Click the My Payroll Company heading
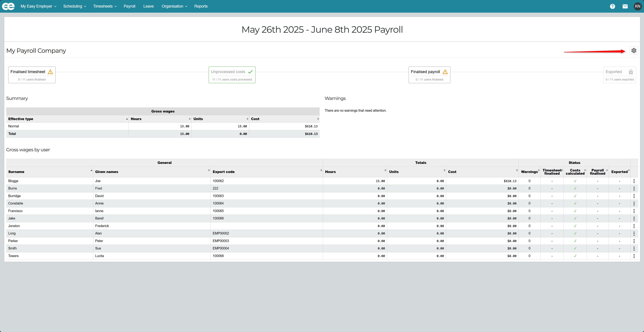Screen dimensions: 644x332 pyautogui.click(x=36, y=51)
